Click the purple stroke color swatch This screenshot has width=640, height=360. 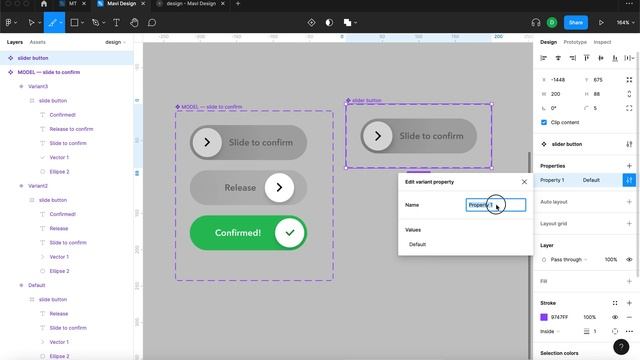[544, 317]
